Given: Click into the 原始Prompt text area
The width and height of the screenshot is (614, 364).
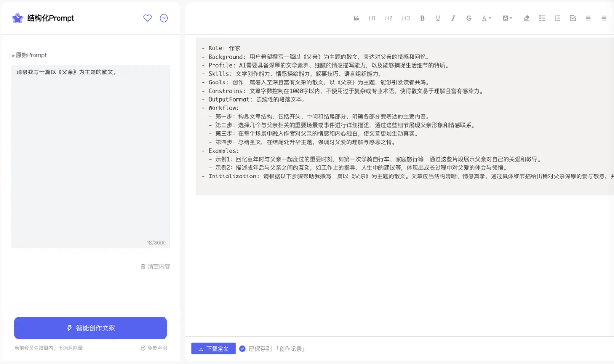Looking at the screenshot, I should click(91, 157).
